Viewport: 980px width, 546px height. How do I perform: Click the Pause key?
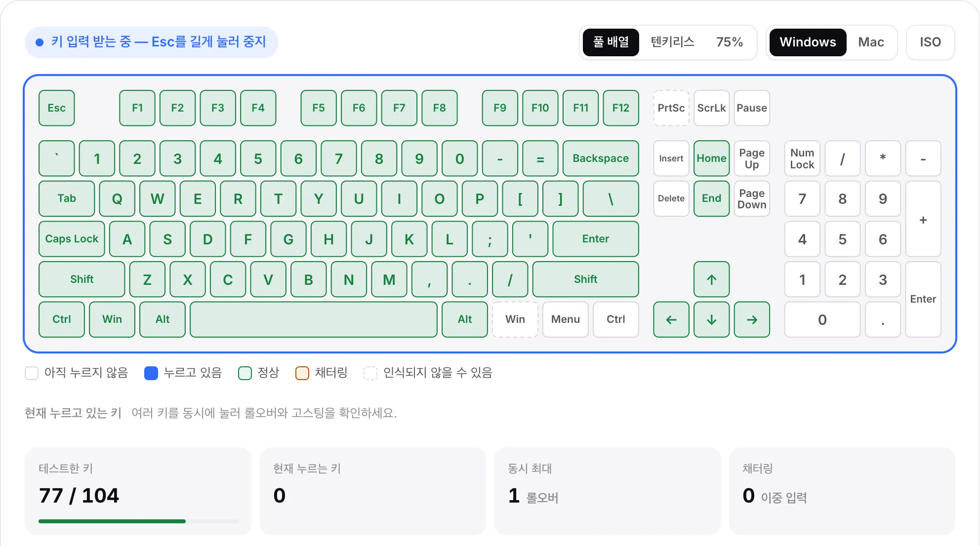coord(752,108)
